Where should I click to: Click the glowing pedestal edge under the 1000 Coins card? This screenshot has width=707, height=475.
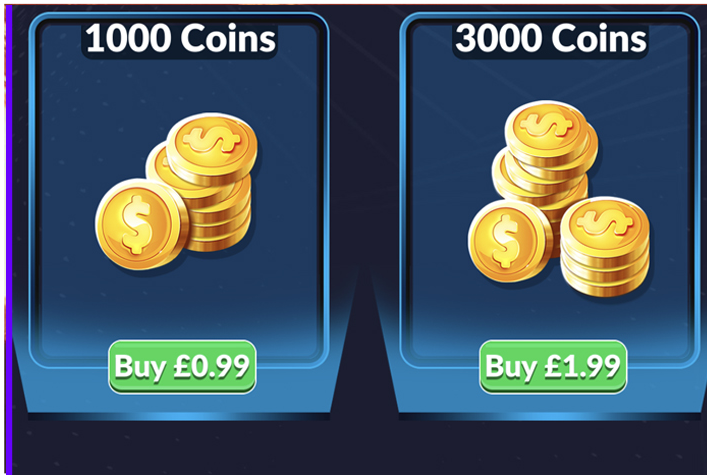tap(179, 416)
